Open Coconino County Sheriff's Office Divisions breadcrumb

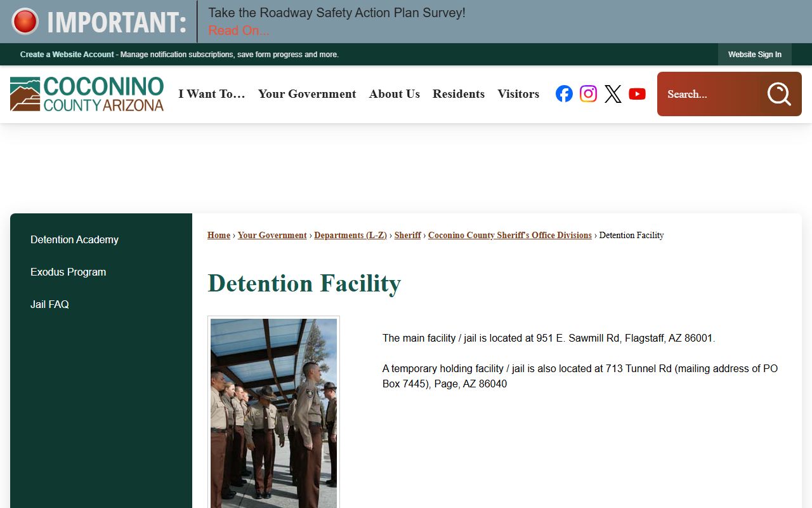pyautogui.click(x=510, y=235)
